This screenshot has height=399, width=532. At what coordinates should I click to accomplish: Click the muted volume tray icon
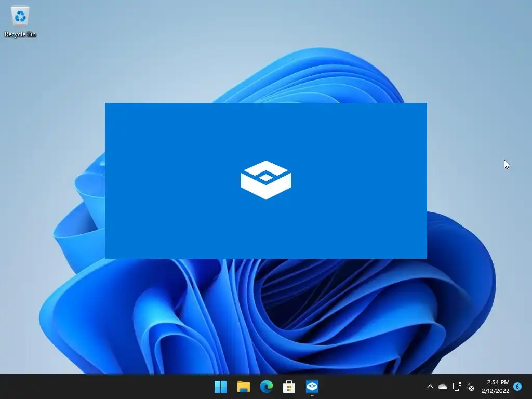470,387
